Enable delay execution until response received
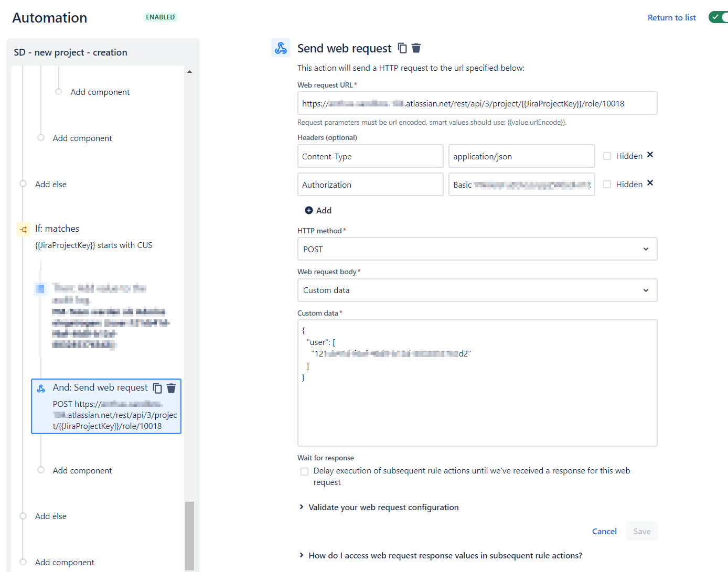The height and width of the screenshot is (572, 728). click(x=304, y=471)
